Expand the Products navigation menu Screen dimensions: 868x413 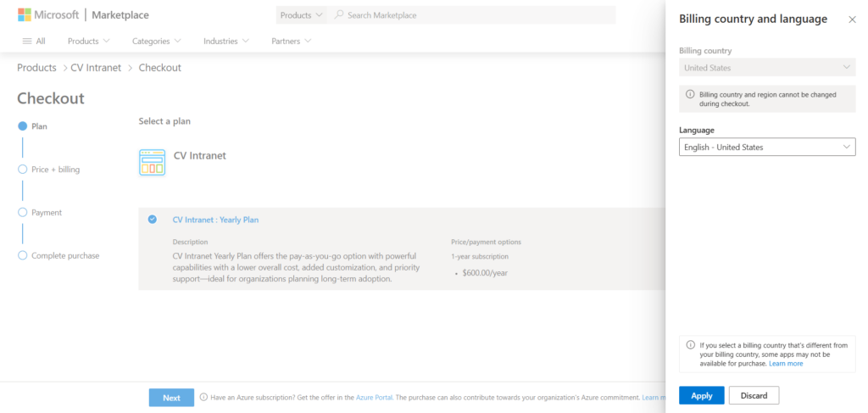88,41
